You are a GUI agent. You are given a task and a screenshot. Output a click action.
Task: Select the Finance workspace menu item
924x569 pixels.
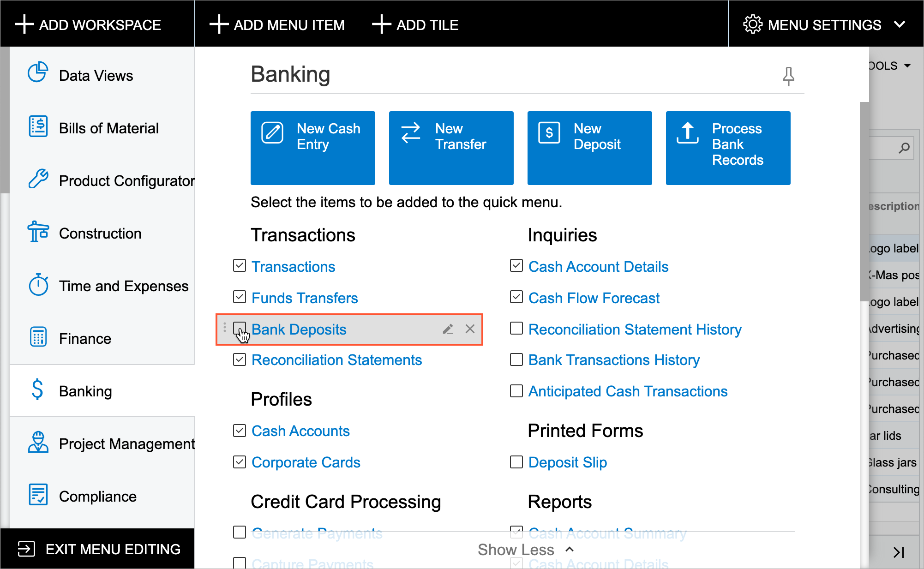click(85, 339)
